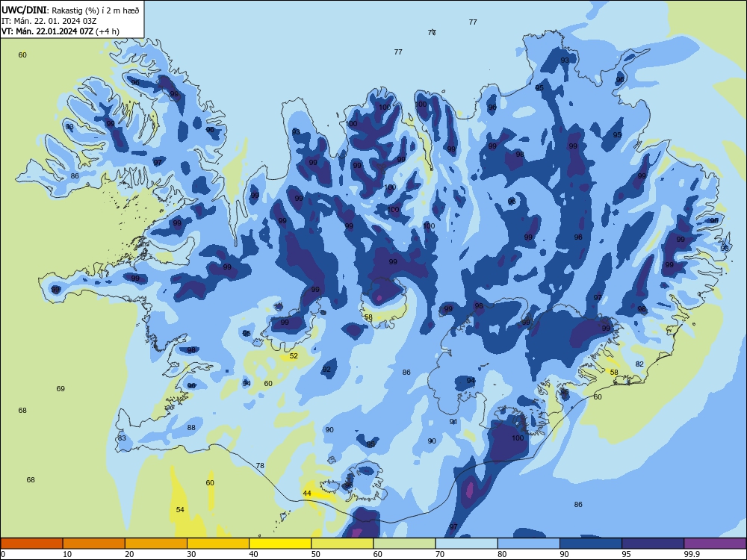
Task: Click the light green 60–70 legend swatch
Action: click(404, 544)
